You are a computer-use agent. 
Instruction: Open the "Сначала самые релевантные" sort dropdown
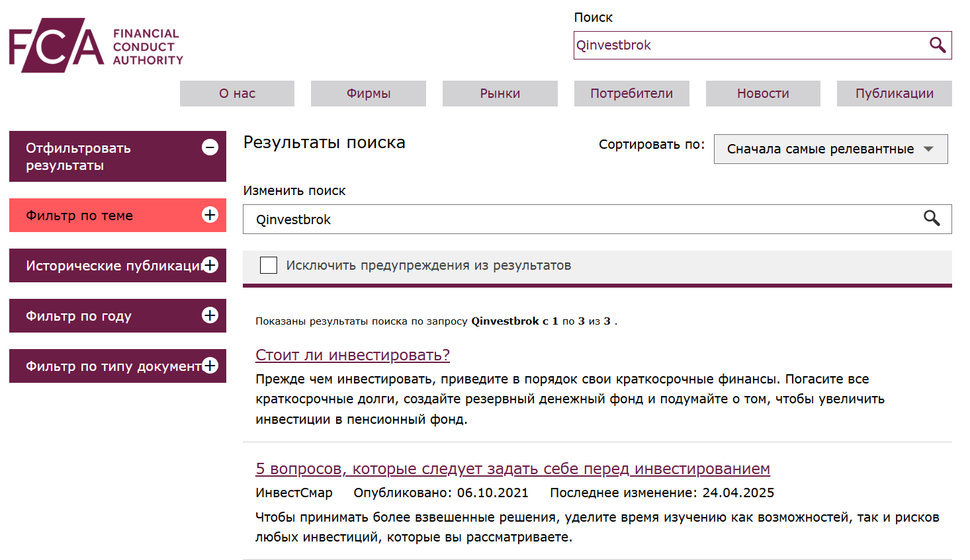830,149
